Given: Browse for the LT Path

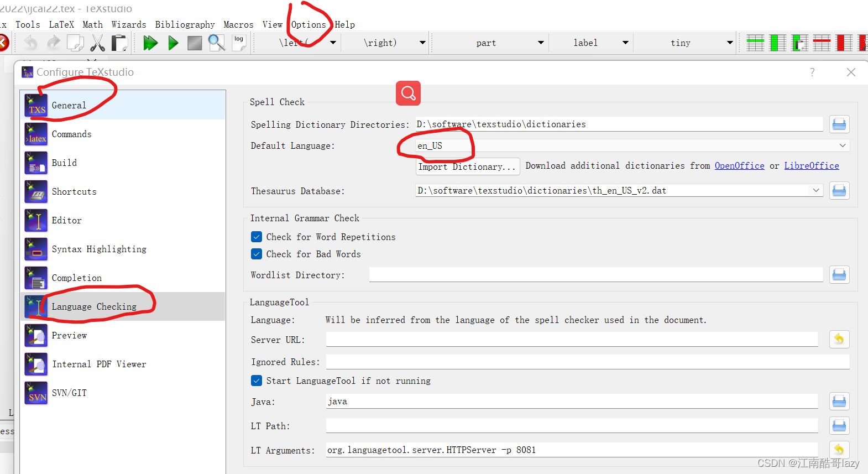Looking at the screenshot, I should click(x=839, y=425).
